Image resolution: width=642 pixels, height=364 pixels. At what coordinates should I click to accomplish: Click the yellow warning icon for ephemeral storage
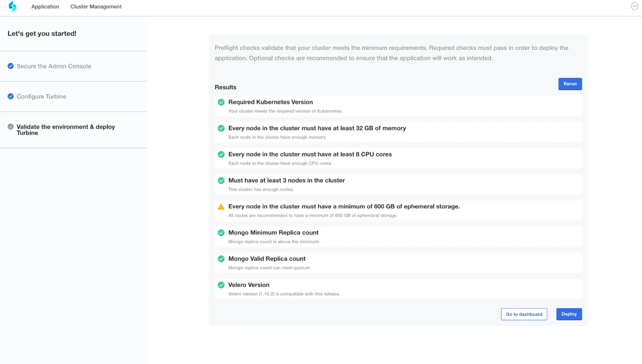pyautogui.click(x=221, y=207)
